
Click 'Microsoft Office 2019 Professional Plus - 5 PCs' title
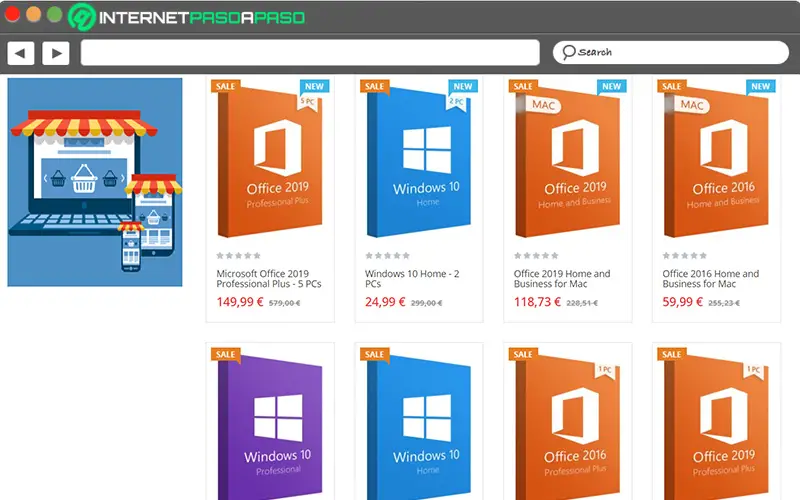coord(269,279)
